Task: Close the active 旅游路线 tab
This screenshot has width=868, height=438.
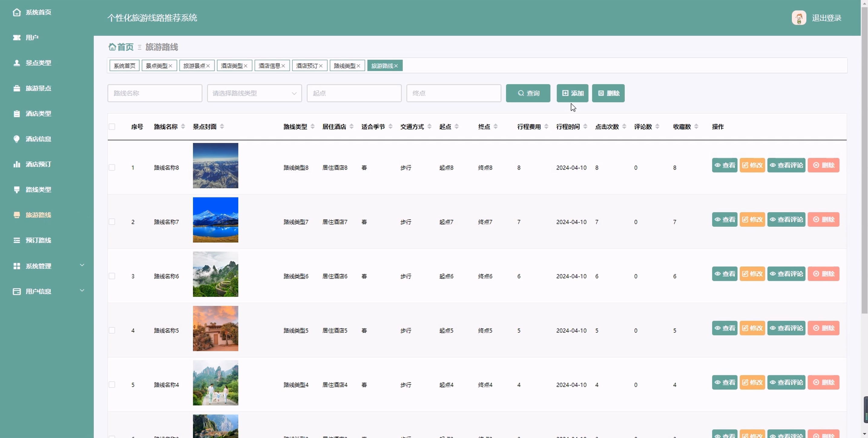Action: click(x=396, y=66)
